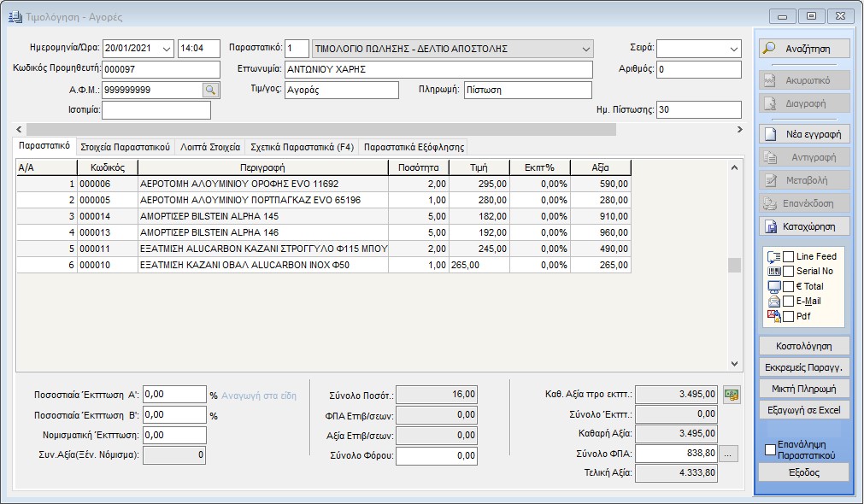
Task: Click the Μεταβολή button
Action: tap(803, 180)
